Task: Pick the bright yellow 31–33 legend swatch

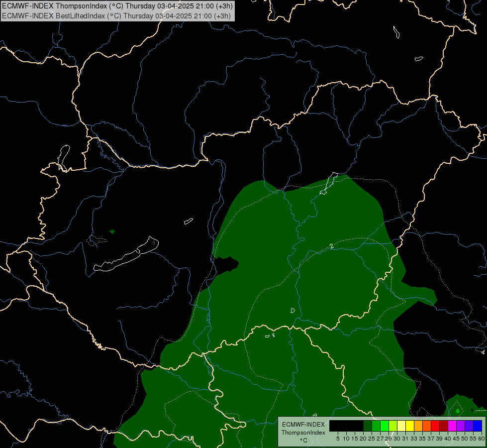Action: (410, 426)
